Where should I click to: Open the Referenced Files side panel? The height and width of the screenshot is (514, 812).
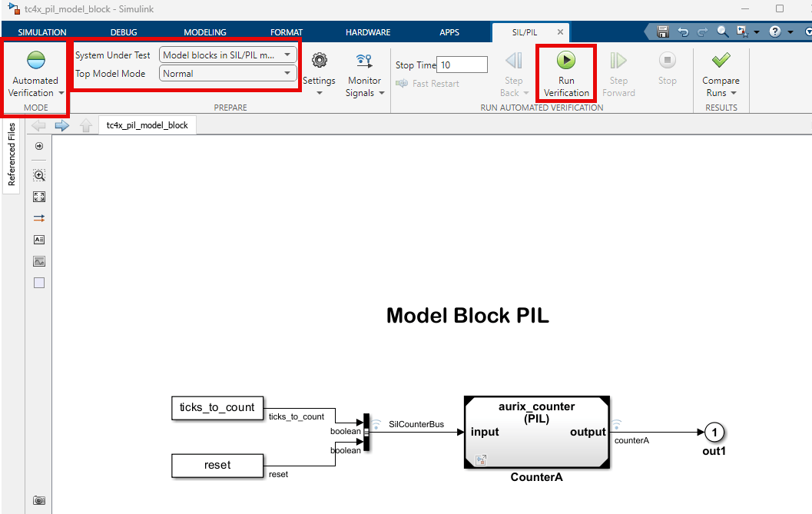(12, 154)
